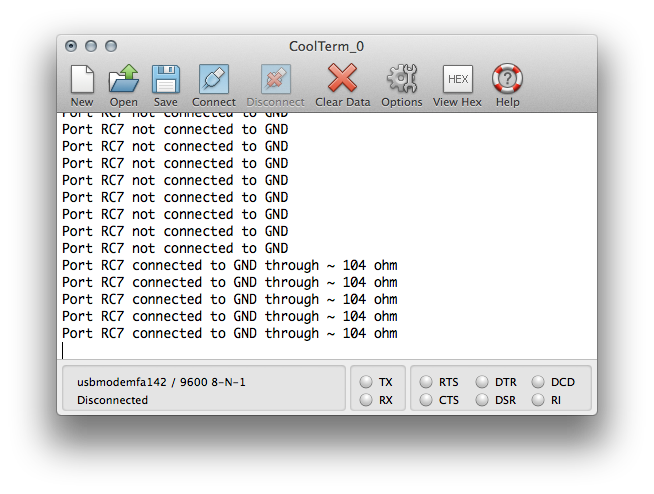
Task: Click the last '104 ohm' output line
Action: (230, 333)
